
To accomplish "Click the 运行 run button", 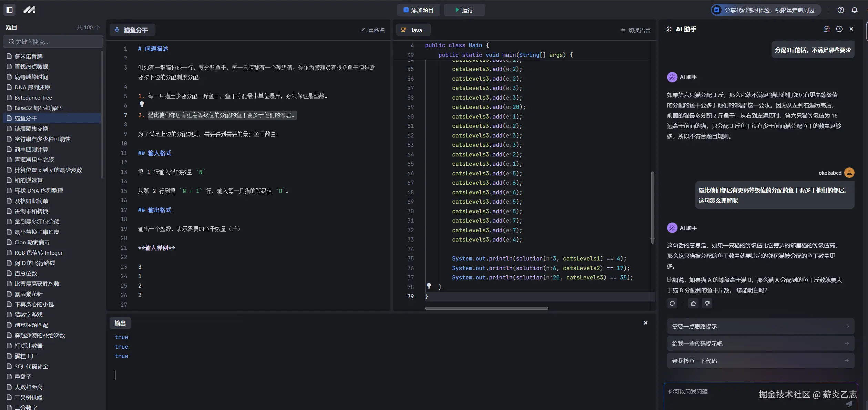I will [464, 10].
